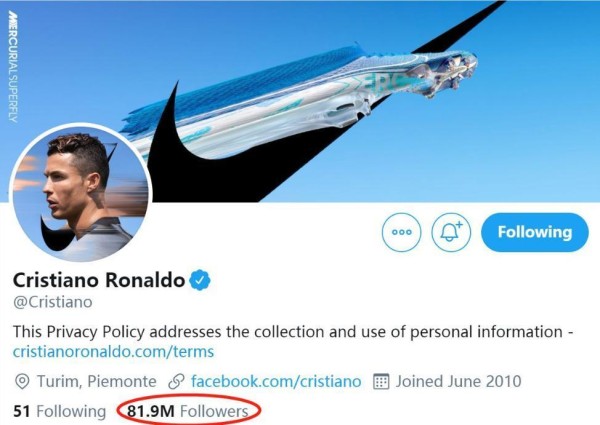Click the blue verified checkmark badge
Image resolution: width=600 pixels, height=425 pixels.
click(200, 280)
